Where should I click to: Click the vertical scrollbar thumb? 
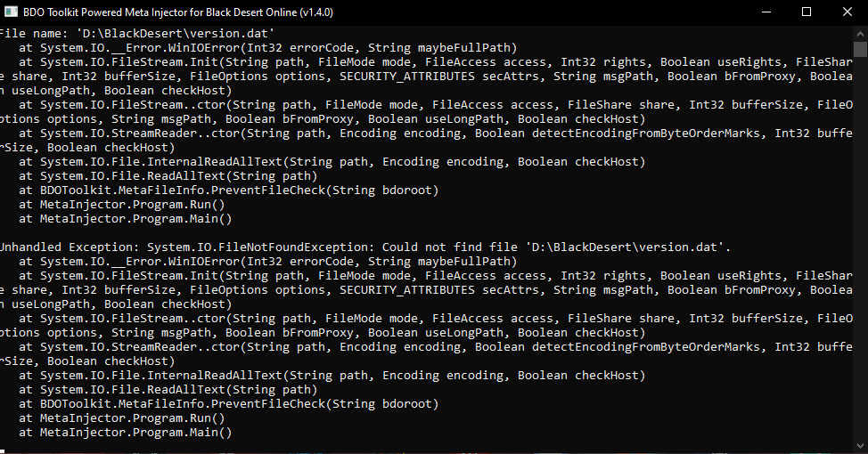coord(860,50)
